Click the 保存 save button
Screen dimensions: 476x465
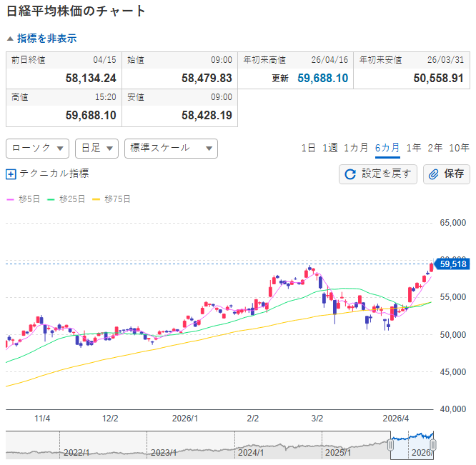point(447,174)
